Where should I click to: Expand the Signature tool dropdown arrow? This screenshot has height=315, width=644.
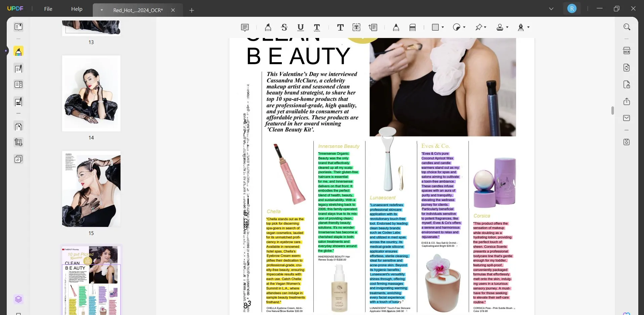click(528, 27)
